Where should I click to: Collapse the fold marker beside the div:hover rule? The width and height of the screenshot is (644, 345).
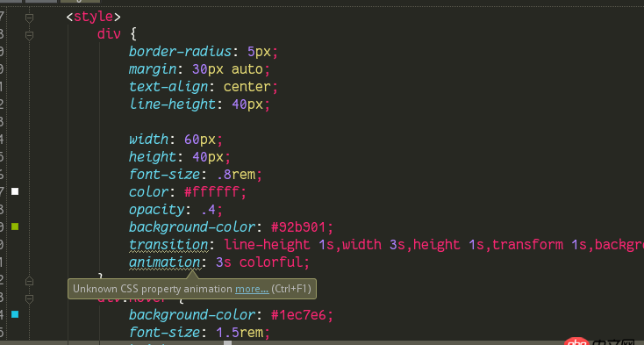pyautogui.click(x=29, y=298)
